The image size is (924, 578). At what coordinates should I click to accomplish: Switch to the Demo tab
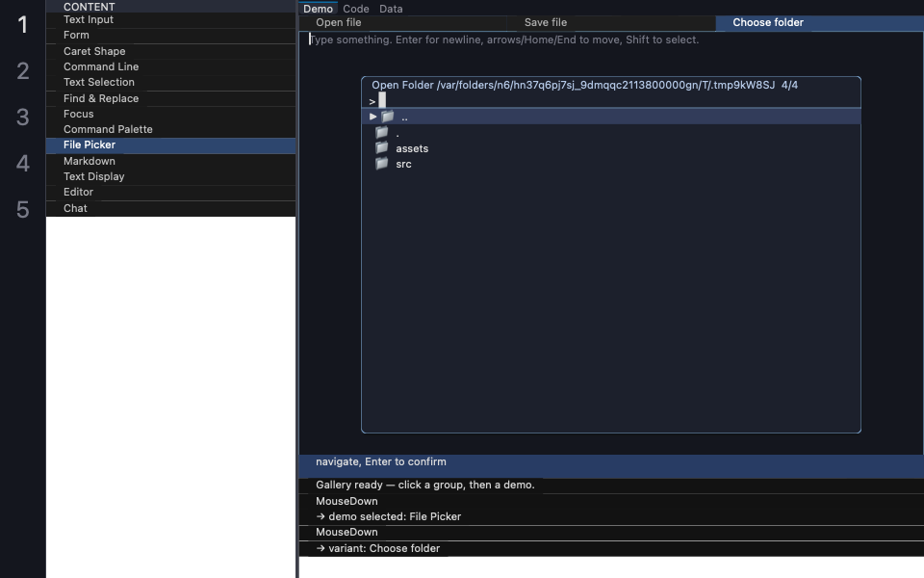click(x=319, y=9)
